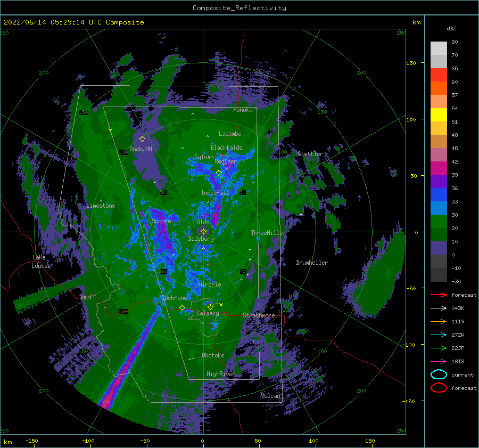Screen dimensions: 479x448
Task: Click the 04DK legend label
Action: [x=458, y=308]
